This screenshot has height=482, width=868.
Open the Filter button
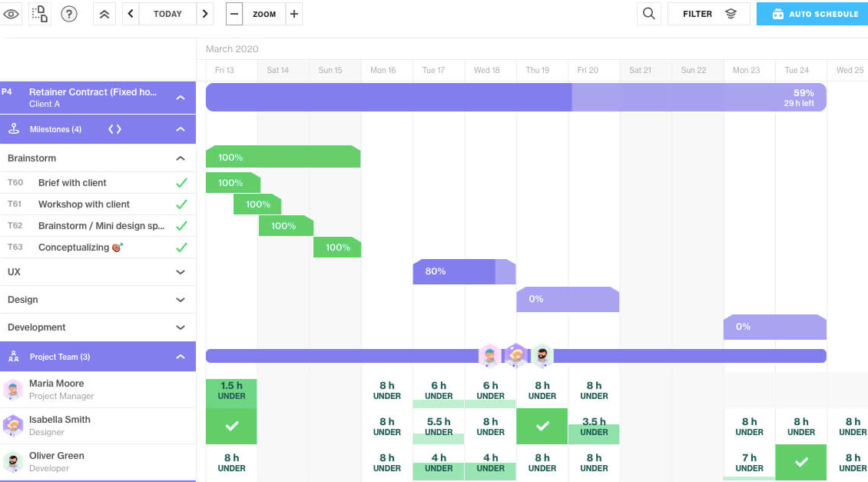click(x=708, y=14)
